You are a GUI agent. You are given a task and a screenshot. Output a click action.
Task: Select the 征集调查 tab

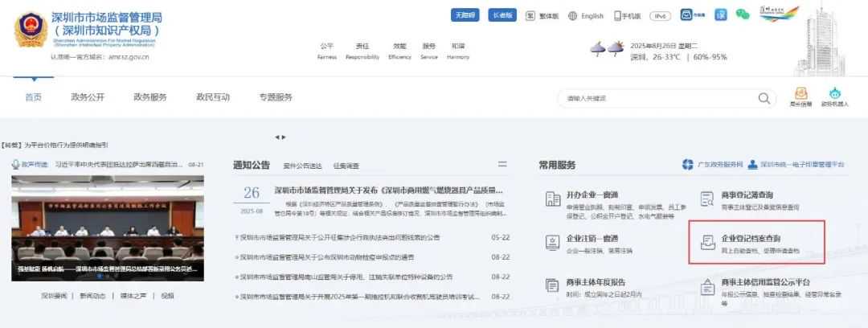[346, 165]
